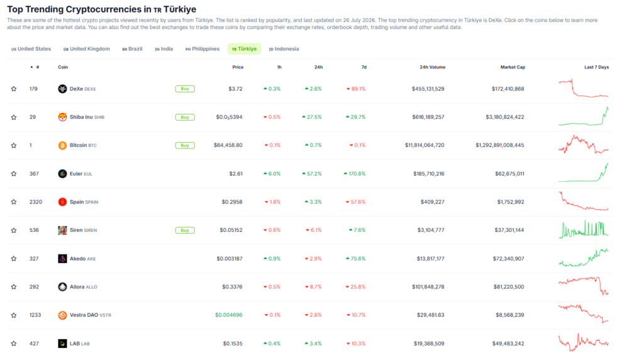644x355 pixels.
Task: Select the red Spain coin icon
Action: point(62,202)
